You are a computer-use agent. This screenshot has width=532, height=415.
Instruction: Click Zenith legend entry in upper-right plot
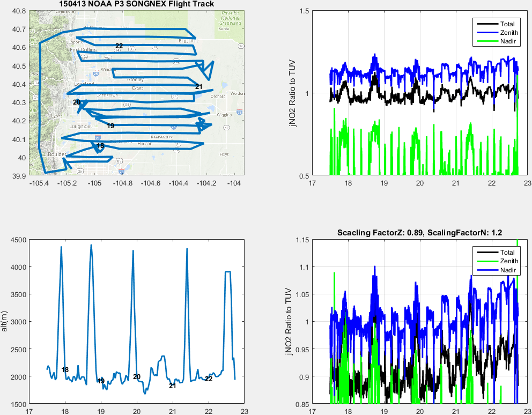[x=507, y=33]
